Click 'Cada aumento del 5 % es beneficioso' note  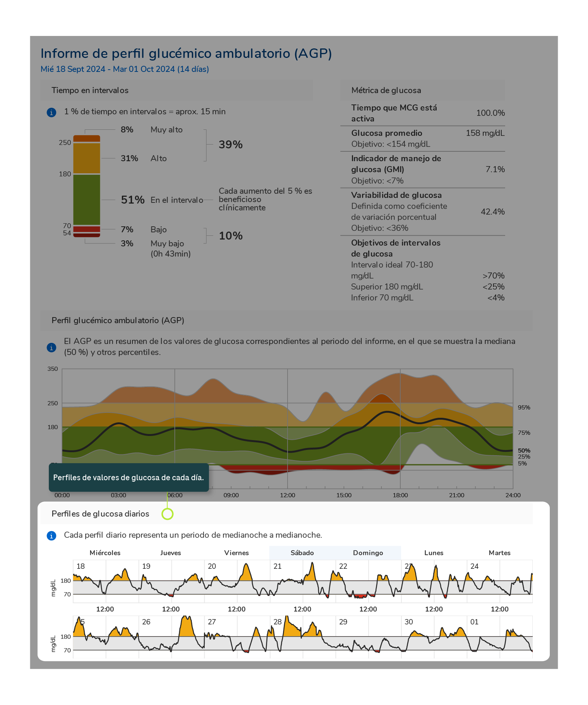point(265,199)
